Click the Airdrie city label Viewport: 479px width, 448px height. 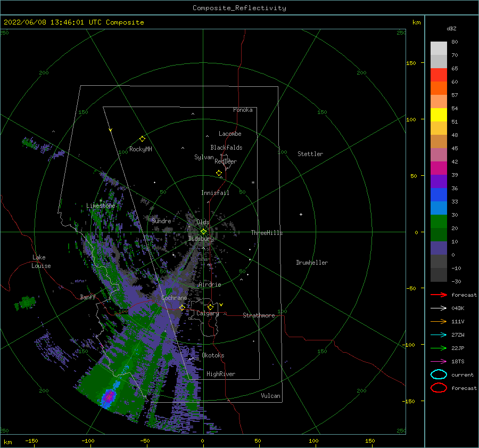point(210,284)
